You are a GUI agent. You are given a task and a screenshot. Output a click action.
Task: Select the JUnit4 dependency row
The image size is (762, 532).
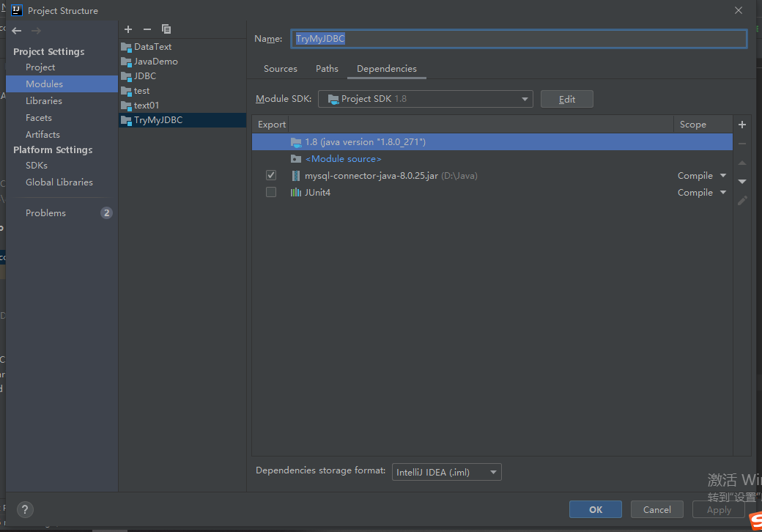492,193
